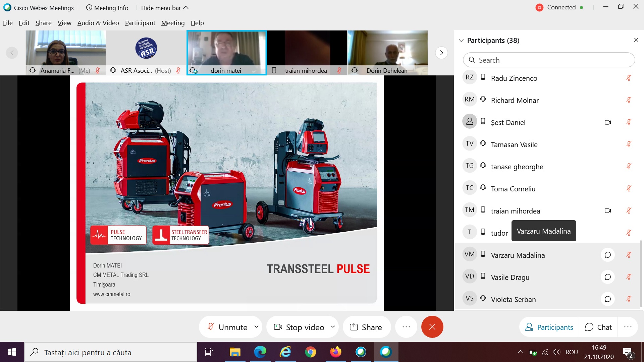Open Google Chrome from the taskbar
Image resolution: width=644 pixels, height=362 pixels.
[x=310, y=352]
